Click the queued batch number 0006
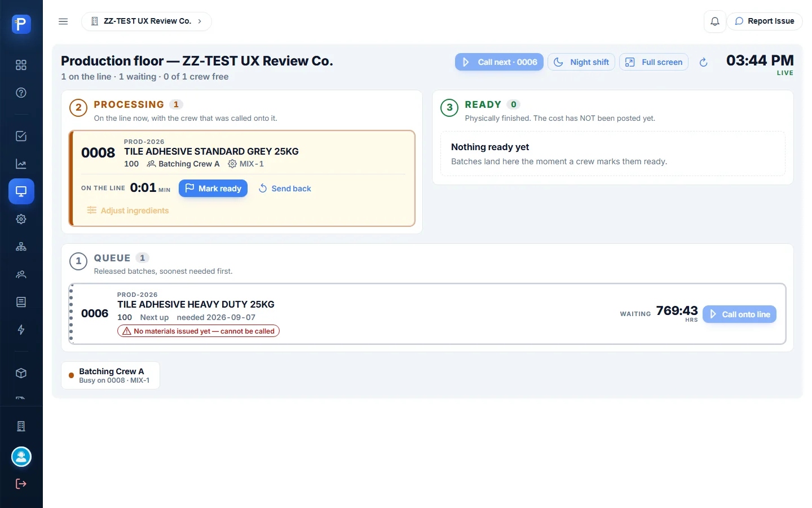Screen dimensions: 812x508 [x=95, y=314]
